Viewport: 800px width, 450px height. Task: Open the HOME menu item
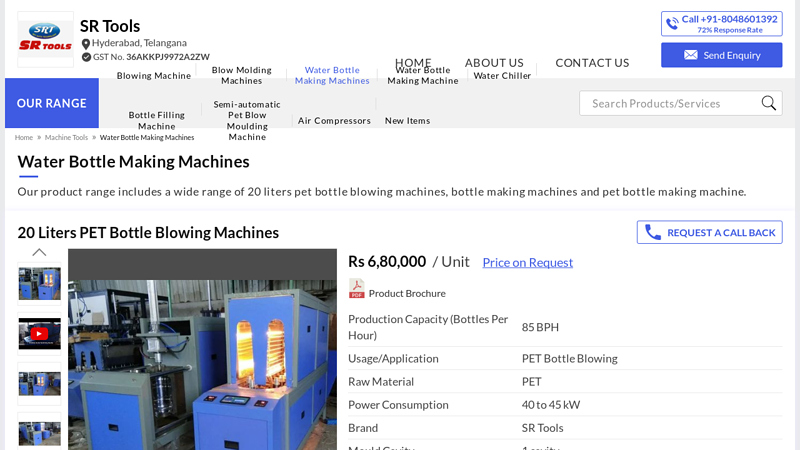coord(413,63)
